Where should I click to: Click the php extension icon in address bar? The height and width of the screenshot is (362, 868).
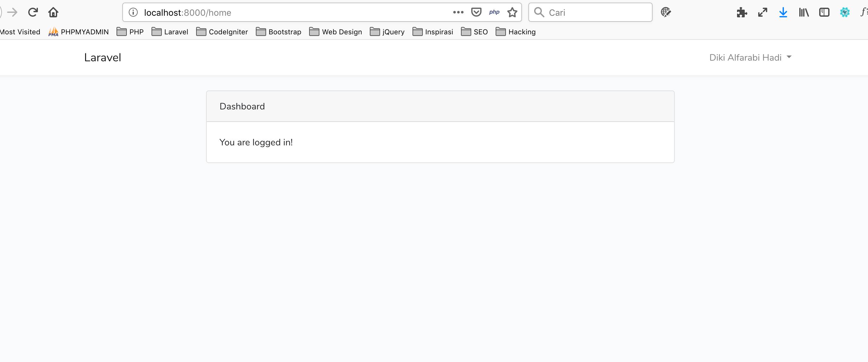(494, 12)
